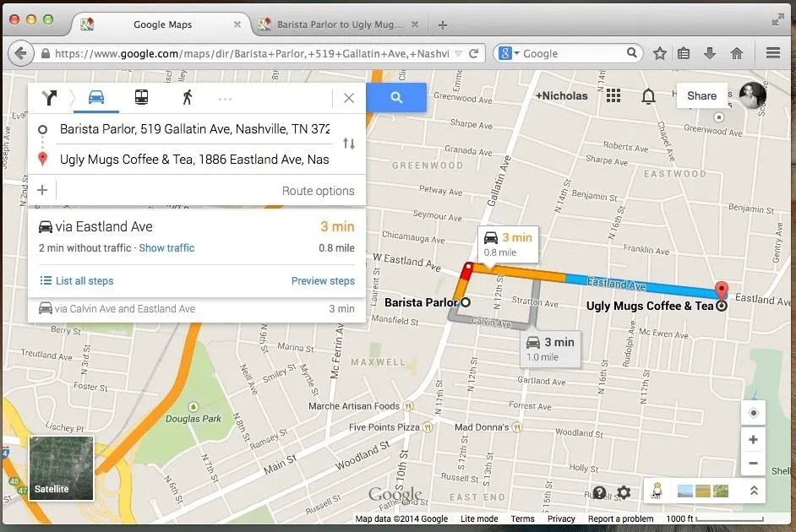Click the Show traffic link

[x=166, y=248]
